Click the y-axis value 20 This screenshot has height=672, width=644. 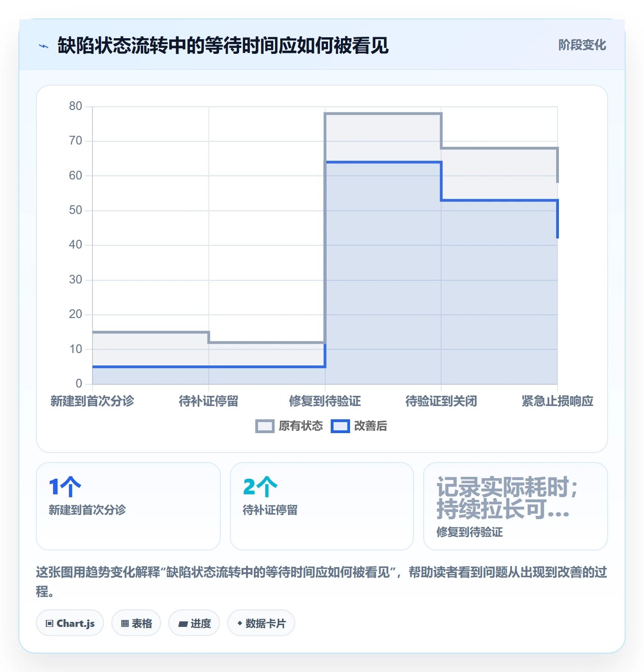click(x=75, y=314)
